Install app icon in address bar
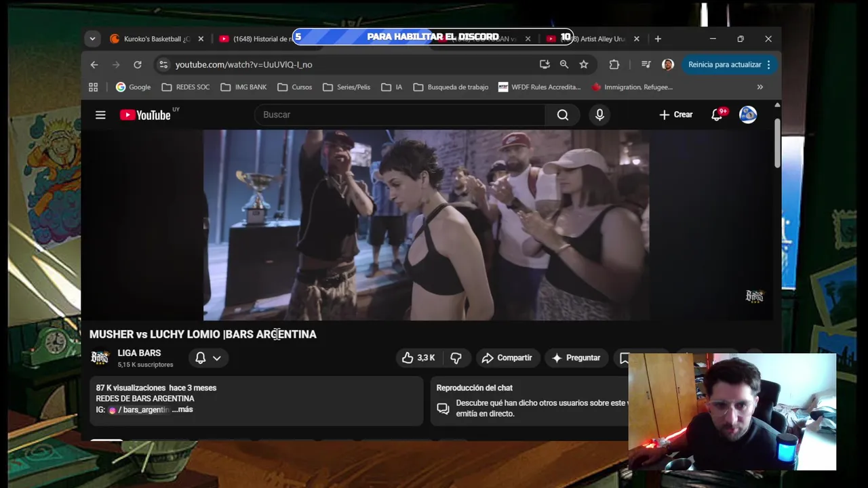The image size is (868, 488). (545, 64)
